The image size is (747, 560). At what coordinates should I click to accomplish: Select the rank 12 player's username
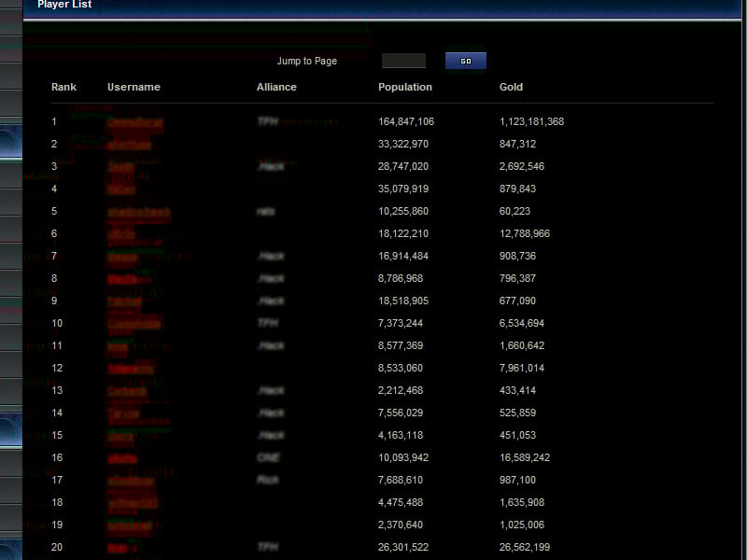click(x=130, y=369)
